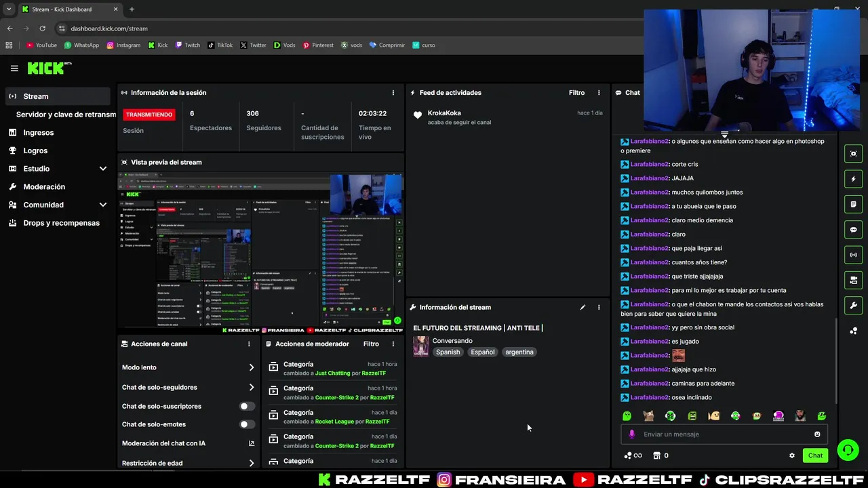Viewport: 868px width, 488px height.
Task: Edit stream info with the pencil icon
Action: pos(583,307)
